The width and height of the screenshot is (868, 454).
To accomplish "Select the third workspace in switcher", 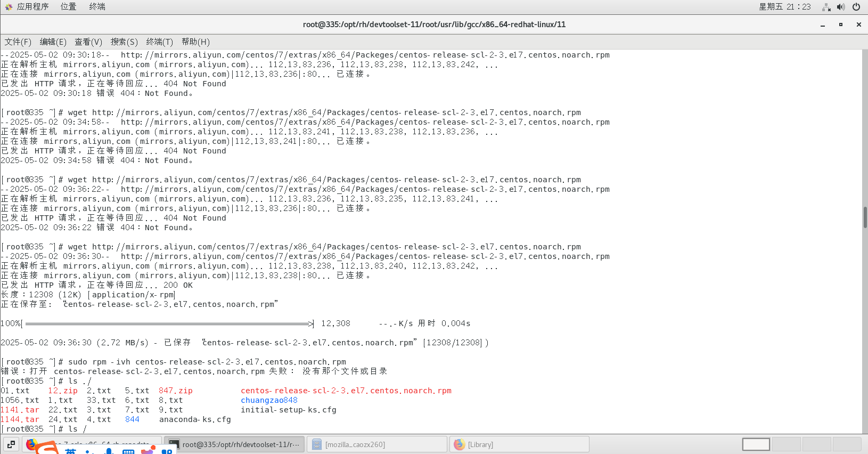I will tap(816, 444).
